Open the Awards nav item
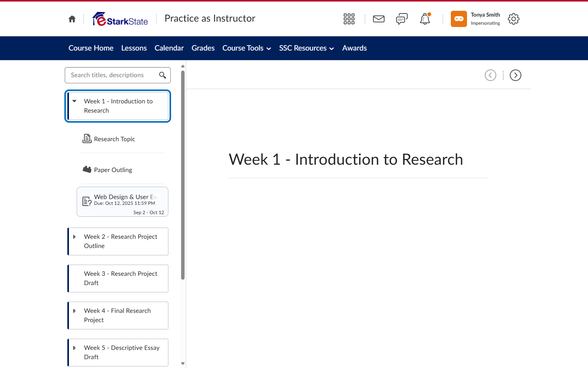588x368 pixels. 354,48
